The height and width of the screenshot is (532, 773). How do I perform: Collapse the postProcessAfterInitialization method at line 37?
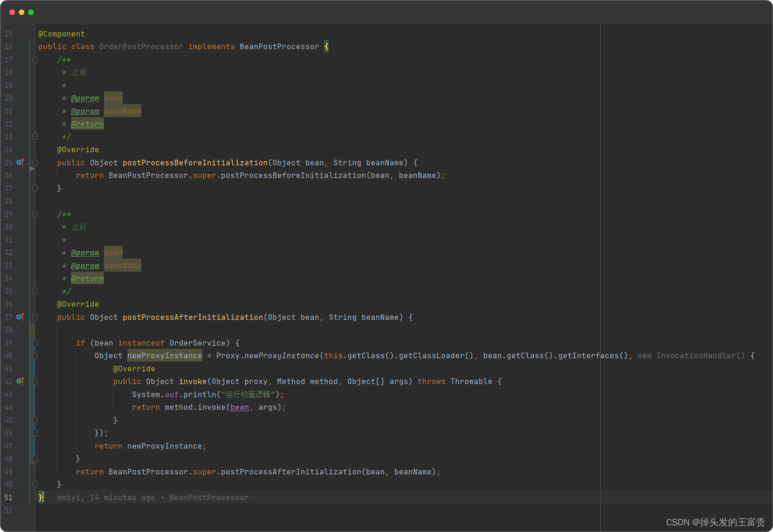pos(35,317)
